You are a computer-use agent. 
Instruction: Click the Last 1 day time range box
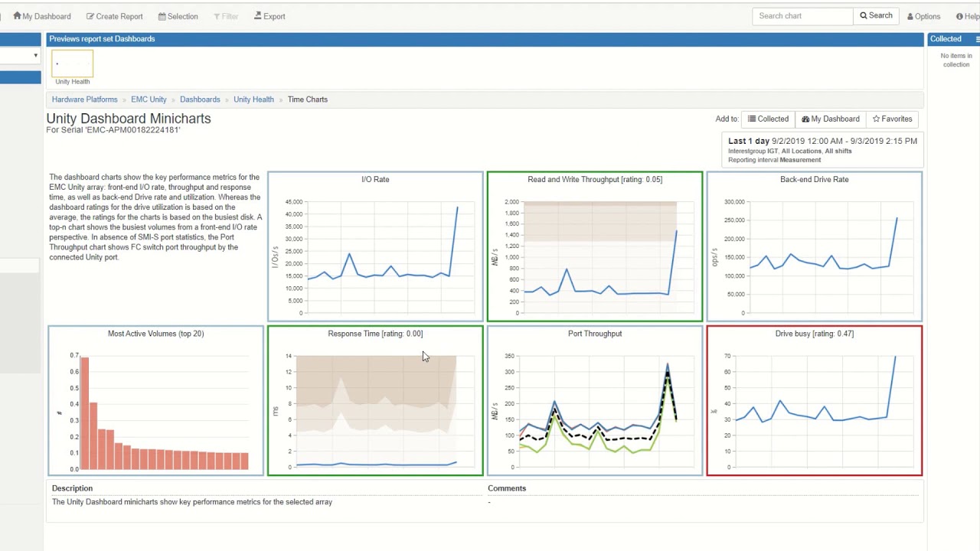(x=822, y=150)
